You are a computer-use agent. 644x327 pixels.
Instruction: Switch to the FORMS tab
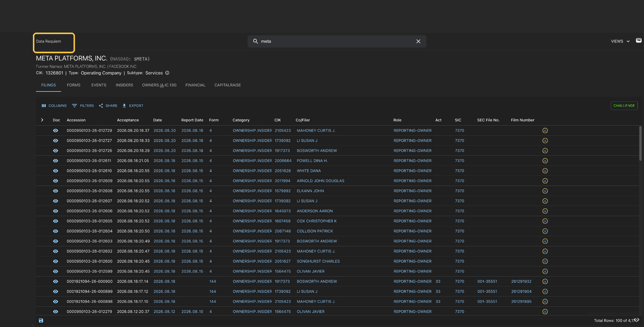point(74,85)
